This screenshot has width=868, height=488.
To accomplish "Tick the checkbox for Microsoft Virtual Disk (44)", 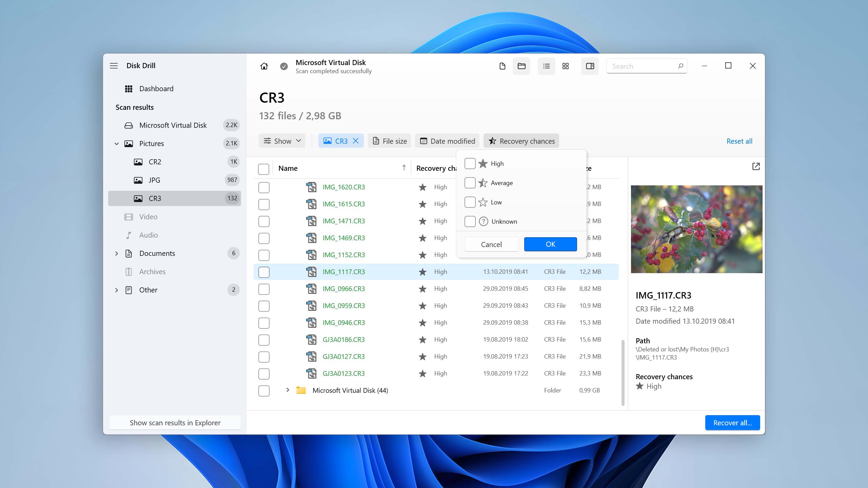I will click(x=264, y=391).
